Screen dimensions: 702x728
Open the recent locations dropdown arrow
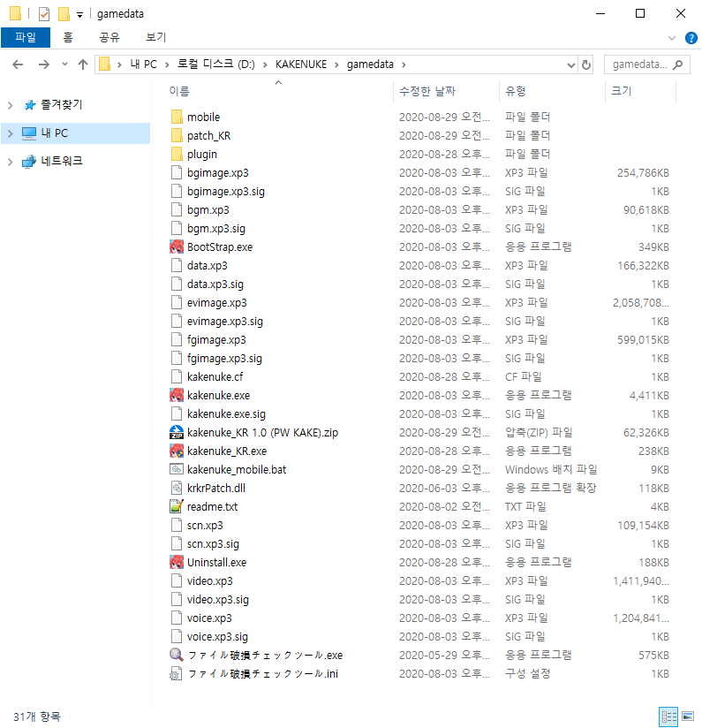(64, 64)
